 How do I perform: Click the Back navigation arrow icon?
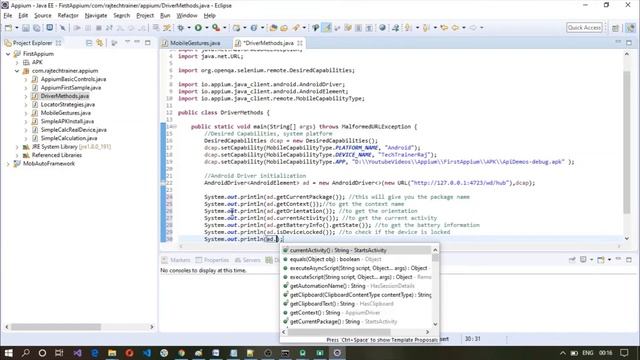coord(455,28)
